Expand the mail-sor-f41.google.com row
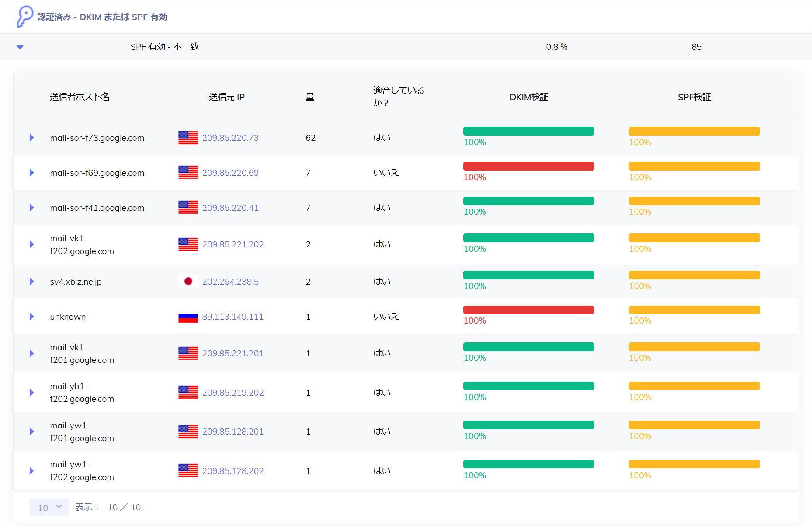This screenshot has height=526, width=812. click(x=31, y=208)
